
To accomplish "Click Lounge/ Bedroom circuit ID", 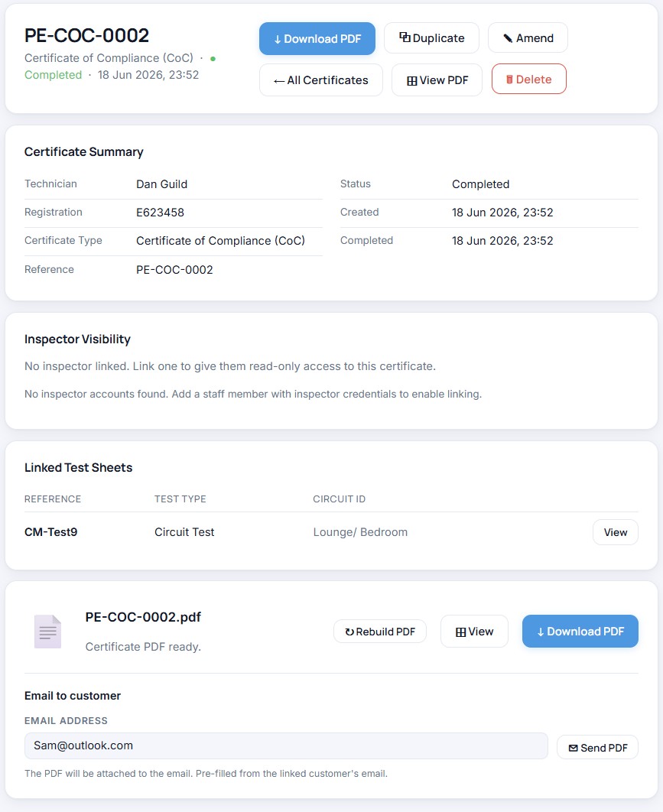I will tap(360, 532).
